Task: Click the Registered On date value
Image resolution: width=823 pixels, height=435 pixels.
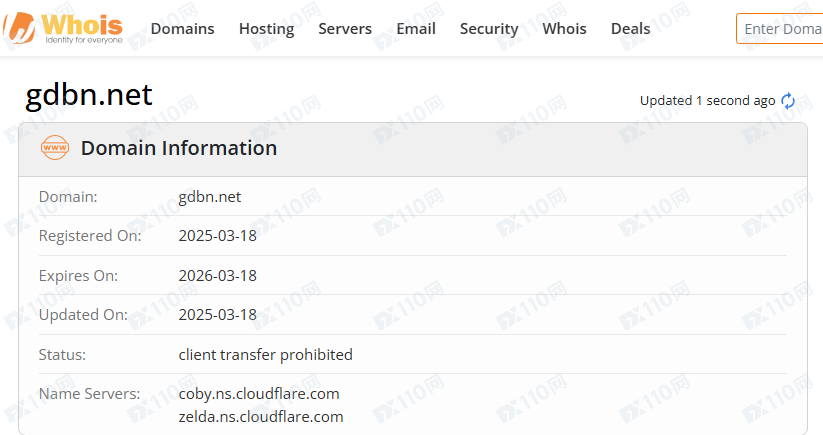Action: point(217,236)
